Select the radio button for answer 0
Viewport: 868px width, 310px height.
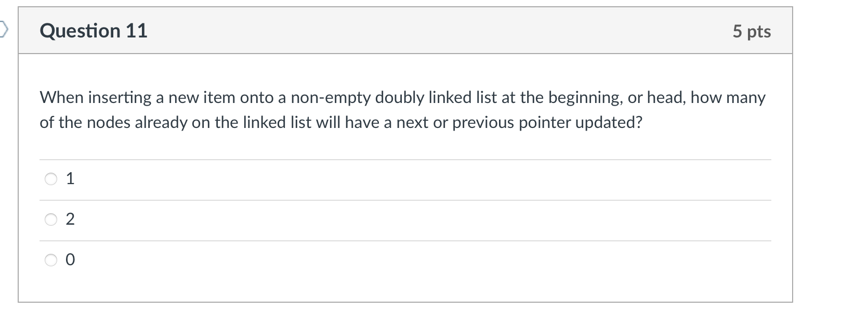point(50,260)
